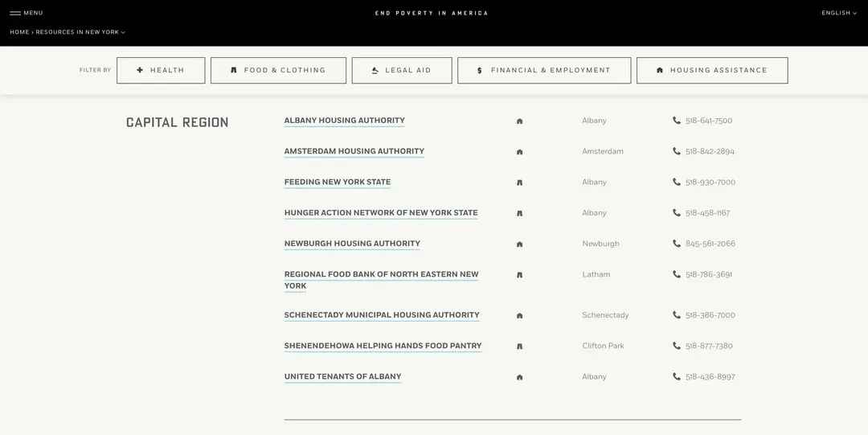The width and height of the screenshot is (868, 435).
Task: Click End Poverty in America site title
Action: click(432, 13)
